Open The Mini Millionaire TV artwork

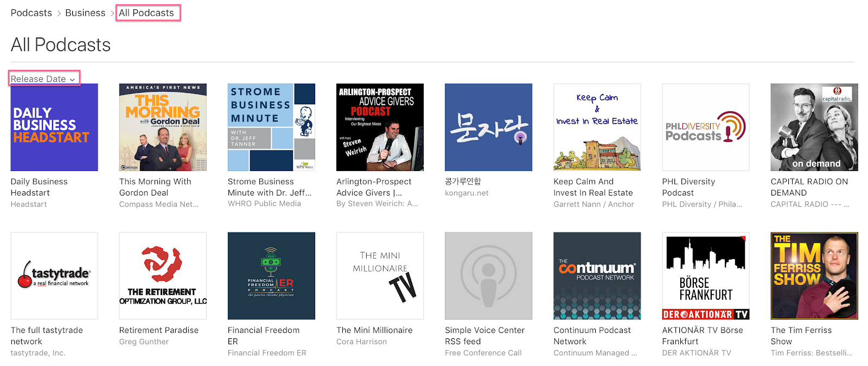point(380,276)
